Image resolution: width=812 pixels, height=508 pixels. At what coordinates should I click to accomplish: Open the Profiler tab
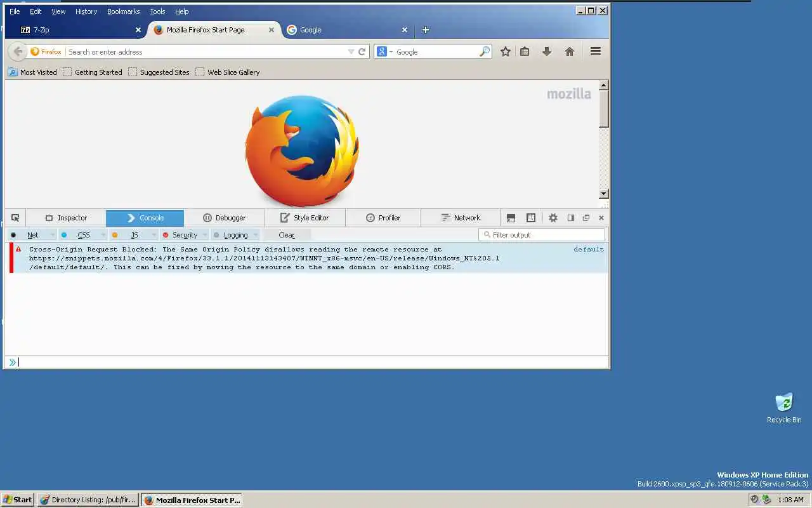click(x=383, y=218)
